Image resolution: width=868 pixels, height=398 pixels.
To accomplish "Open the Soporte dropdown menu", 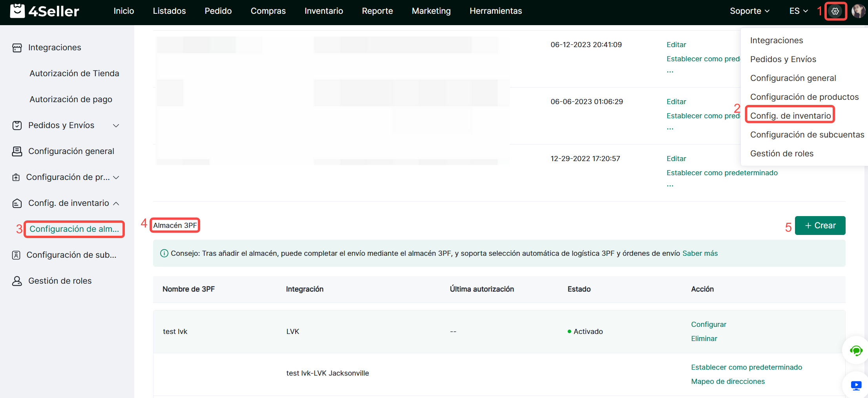I will pyautogui.click(x=749, y=11).
